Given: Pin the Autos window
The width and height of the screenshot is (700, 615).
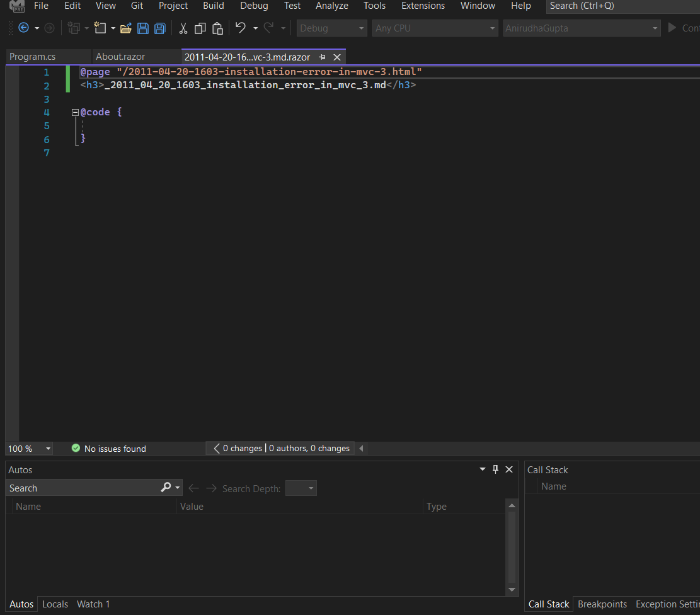Looking at the screenshot, I should click(495, 469).
